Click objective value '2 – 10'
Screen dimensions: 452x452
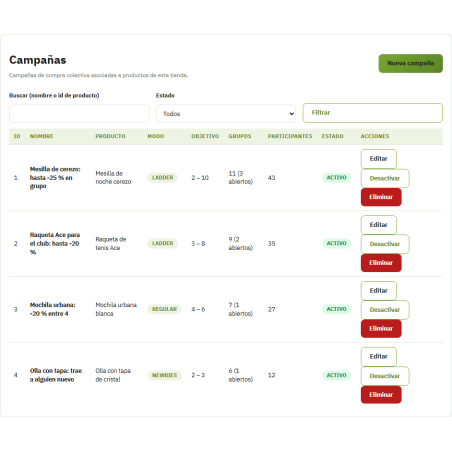pyautogui.click(x=200, y=178)
